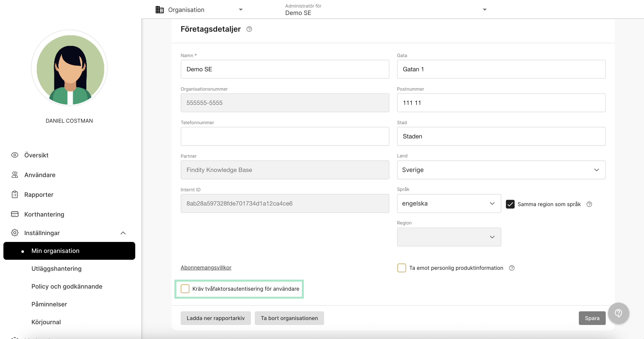Click the Översikt eye icon
644x339 pixels.
click(15, 155)
